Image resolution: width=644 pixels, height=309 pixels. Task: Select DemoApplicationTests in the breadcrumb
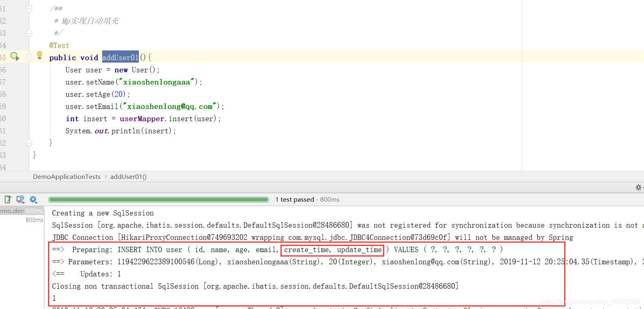(x=67, y=176)
